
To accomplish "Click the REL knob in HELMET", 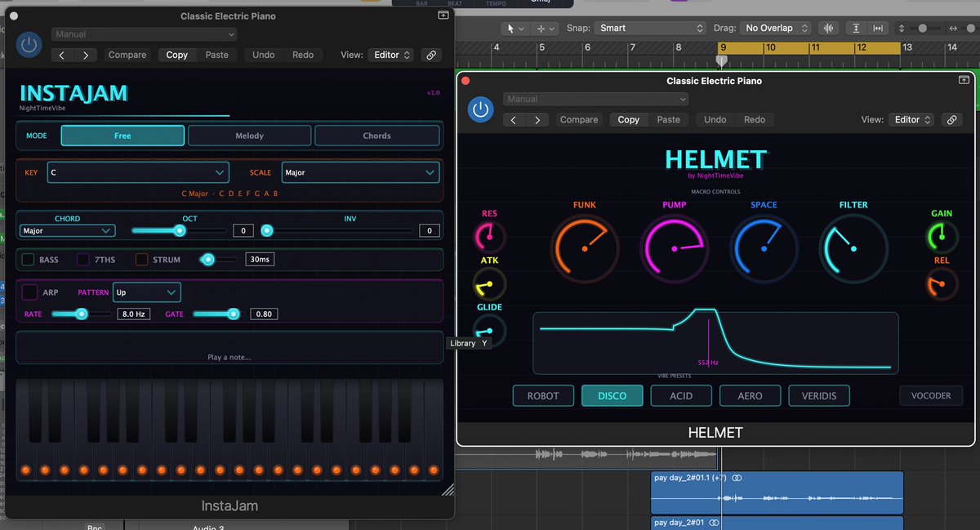I will coord(942,284).
